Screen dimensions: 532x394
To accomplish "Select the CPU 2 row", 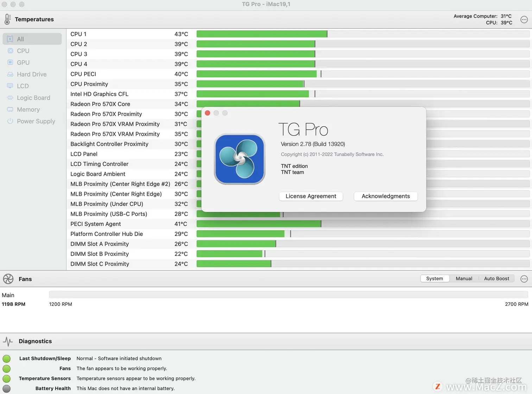I will (299, 44).
